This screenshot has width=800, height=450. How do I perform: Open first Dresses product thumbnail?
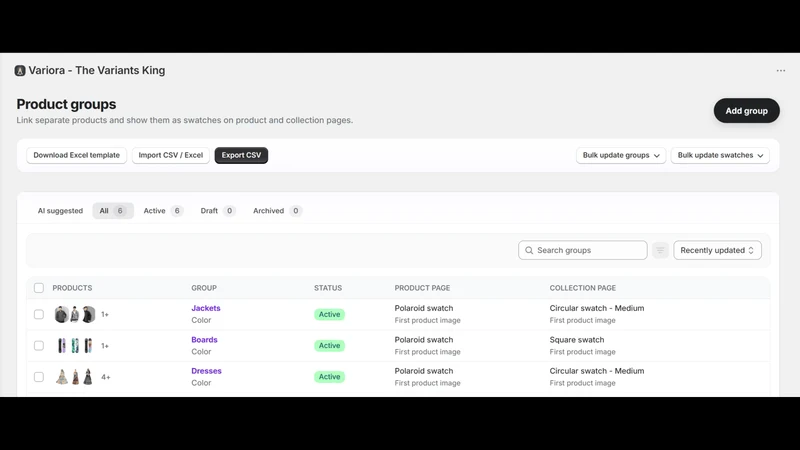[62, 377]
